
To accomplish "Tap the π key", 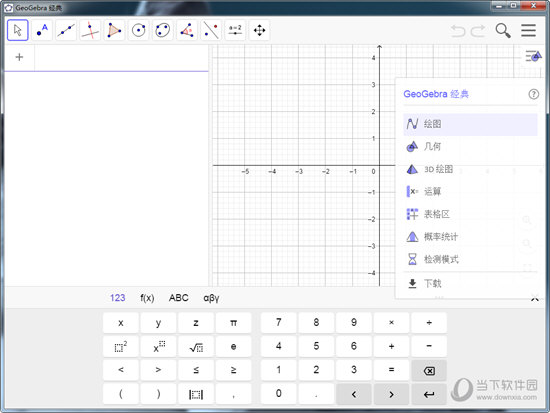I will tap(233, 323).
